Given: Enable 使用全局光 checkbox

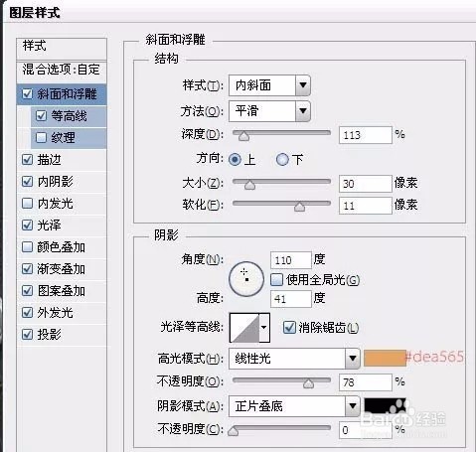Looking at the screenshot, I should (x=276, y=280).
